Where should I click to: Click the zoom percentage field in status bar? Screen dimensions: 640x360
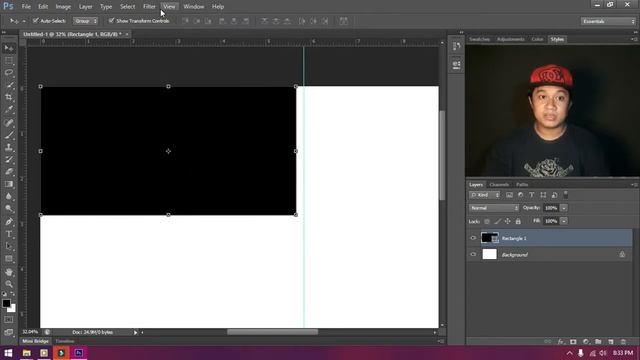click(30, 332)
